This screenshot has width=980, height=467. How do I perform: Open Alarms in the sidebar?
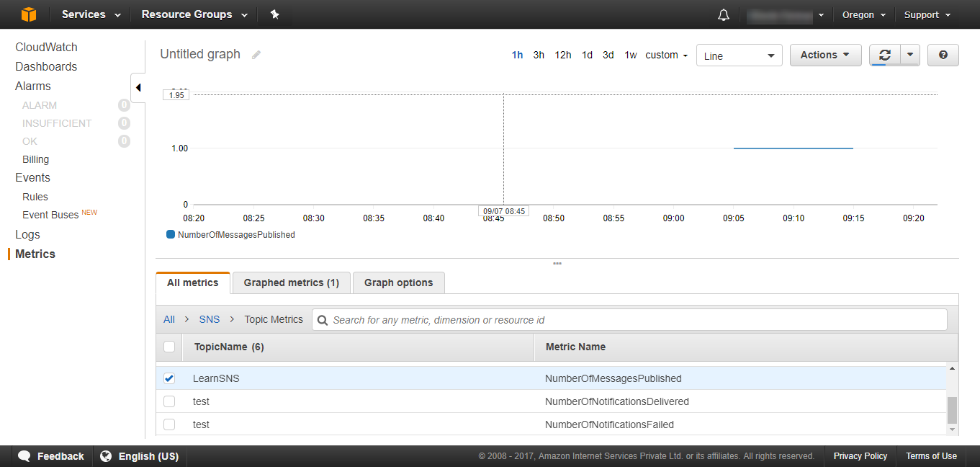(x=33, y=86)
